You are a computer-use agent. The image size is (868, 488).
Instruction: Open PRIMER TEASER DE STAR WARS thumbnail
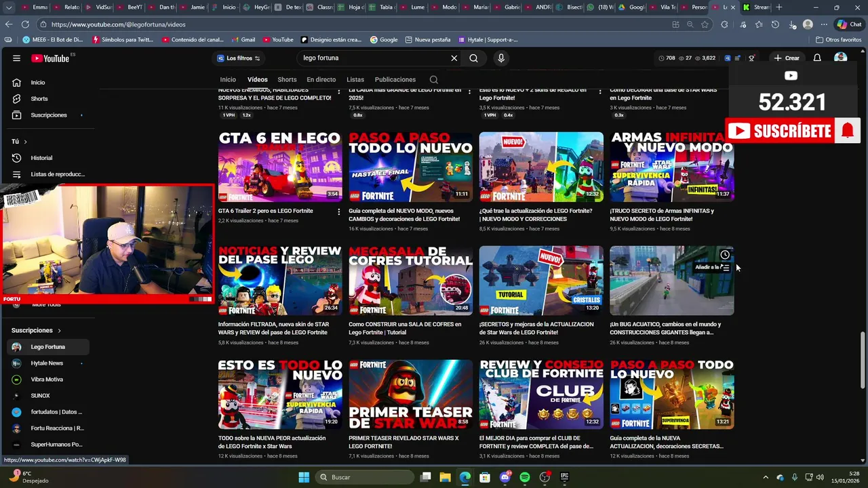411,394
